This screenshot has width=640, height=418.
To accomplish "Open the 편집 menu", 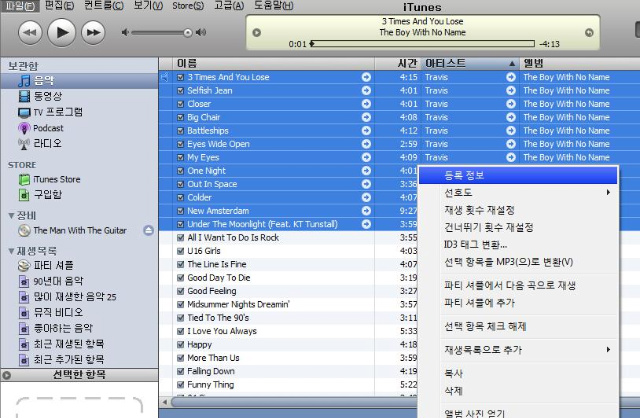I will (x=59, y=6).
